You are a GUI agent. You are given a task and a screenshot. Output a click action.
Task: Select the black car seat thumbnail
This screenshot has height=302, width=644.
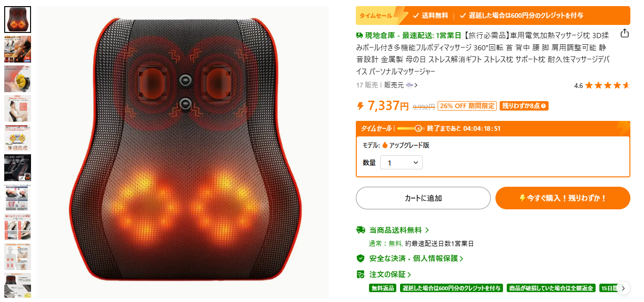point(17,168)
